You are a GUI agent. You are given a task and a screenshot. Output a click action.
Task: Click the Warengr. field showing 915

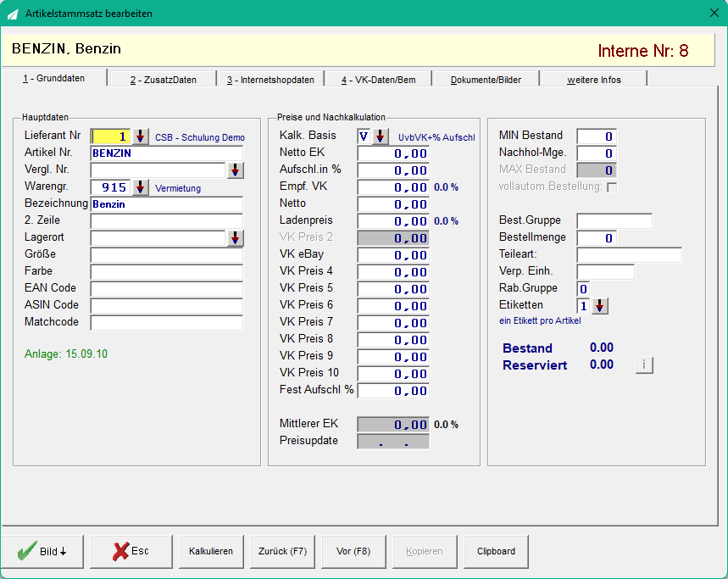tap(110, 187)
